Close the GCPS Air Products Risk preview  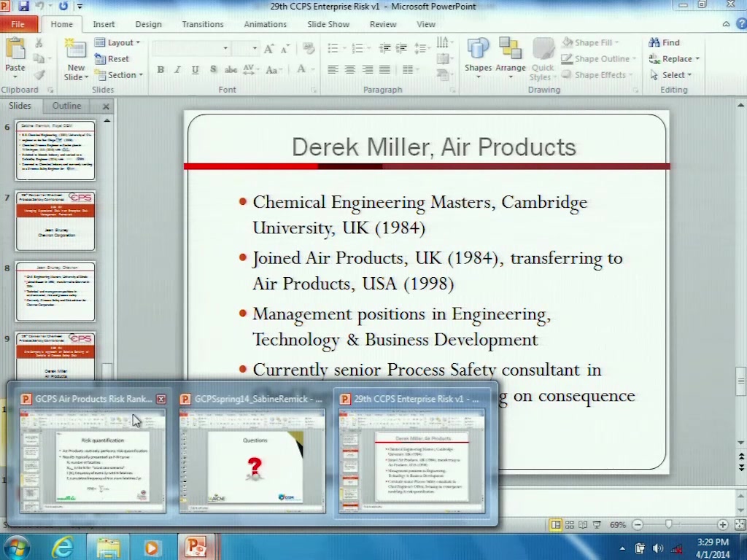pyautogui.click(x=161, y=399)
